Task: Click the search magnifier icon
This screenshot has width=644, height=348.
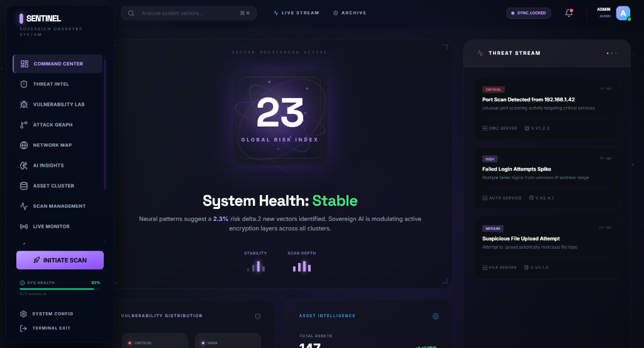Action: (x=131, y=13)
